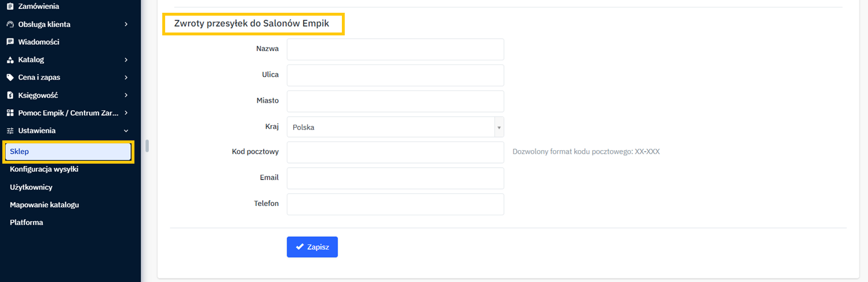This screenshot has width=868, height=282.
Task: Expand the Katalog submenu chevron
Action: coord(126,60)
